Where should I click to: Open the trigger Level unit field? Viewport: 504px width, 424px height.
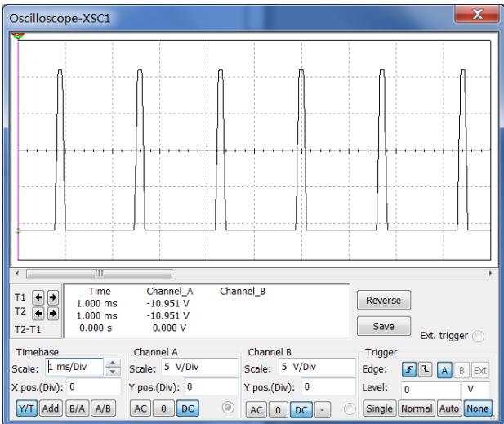pos(475,387)
